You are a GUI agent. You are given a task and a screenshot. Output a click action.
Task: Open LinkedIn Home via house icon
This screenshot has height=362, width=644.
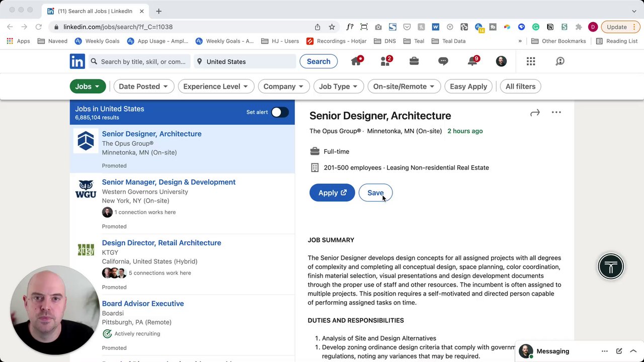pyautogui.click(x=356, y=61)
